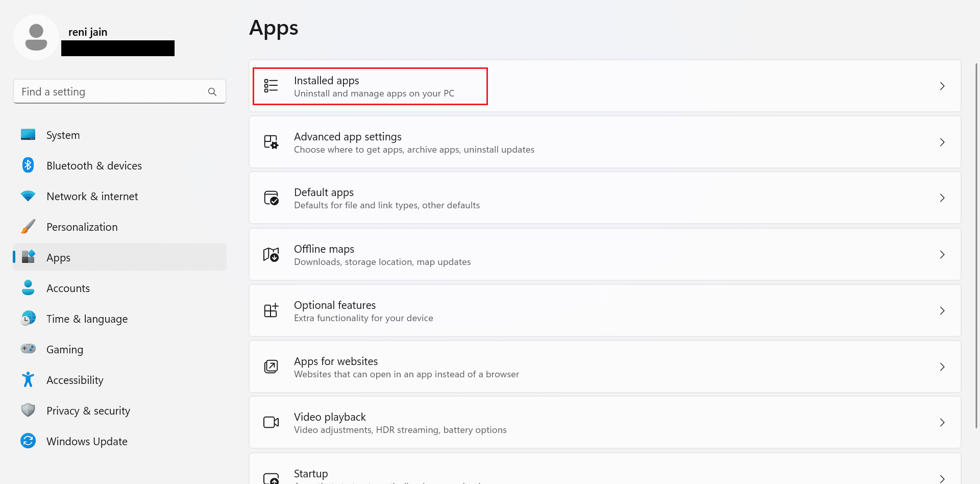Click 'Extra functionality for your device' text
Image resolution: width=980 pixels, height=484 pixels.
[363, 318]
